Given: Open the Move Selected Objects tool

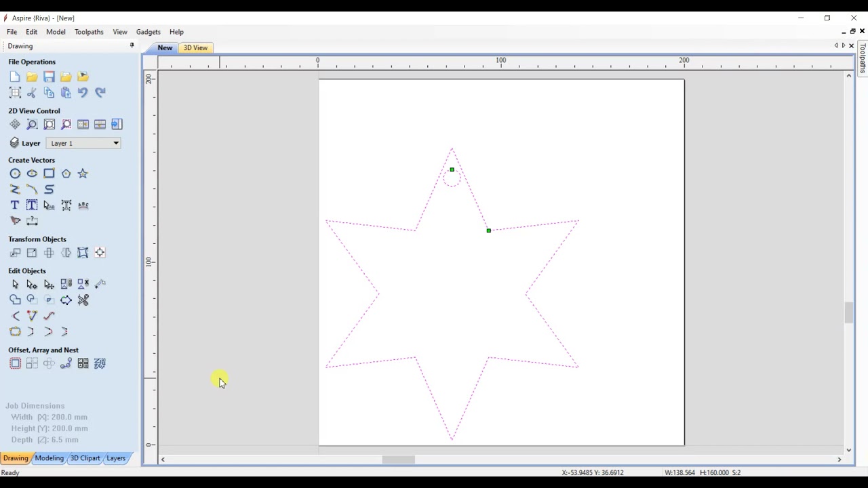Looking at the screenshot, I should (15, 252).
